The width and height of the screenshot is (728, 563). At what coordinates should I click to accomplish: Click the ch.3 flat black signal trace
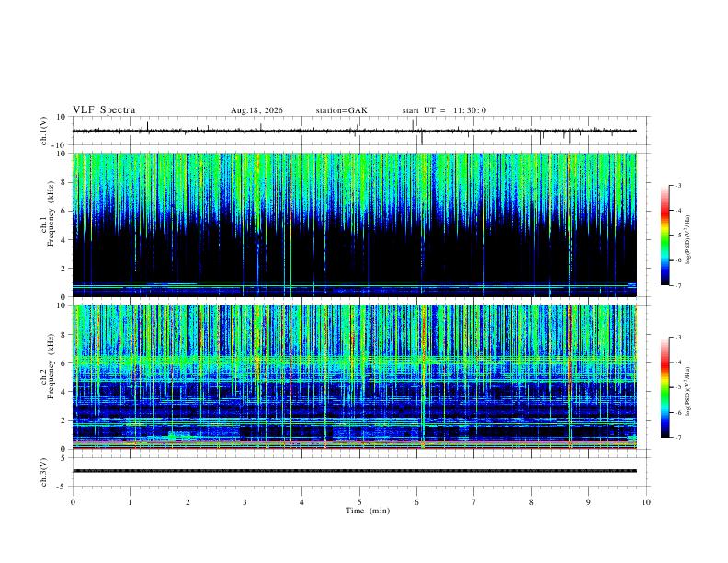click(355, 471)
